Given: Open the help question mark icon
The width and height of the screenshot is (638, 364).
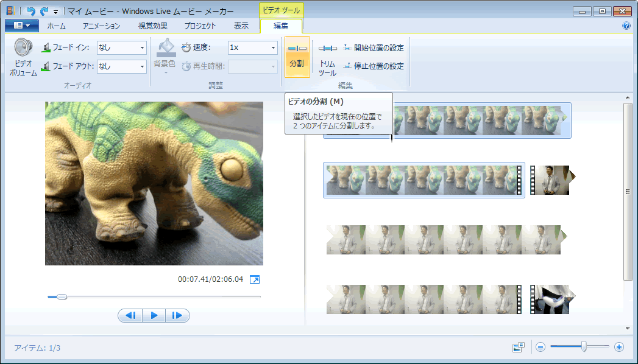Looking at the screenshot, I should (626, 26).
